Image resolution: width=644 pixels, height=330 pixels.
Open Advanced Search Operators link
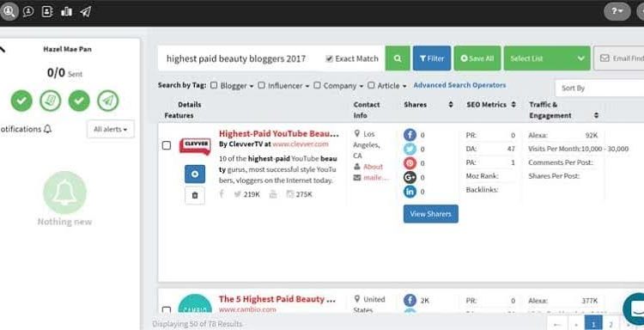pos(459,85)
